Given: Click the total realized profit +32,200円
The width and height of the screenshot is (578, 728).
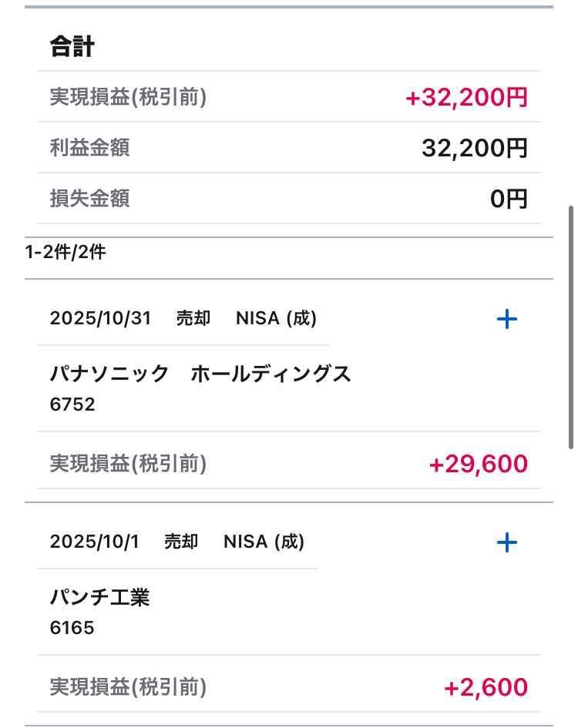Looking at the screenshot, I should [x=466, y=98].
